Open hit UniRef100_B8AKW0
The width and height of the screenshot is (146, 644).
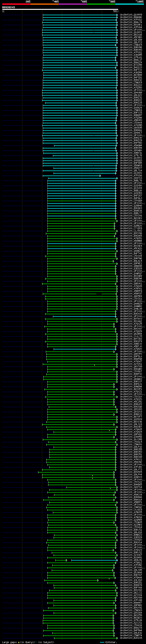(x=131, y=17)
